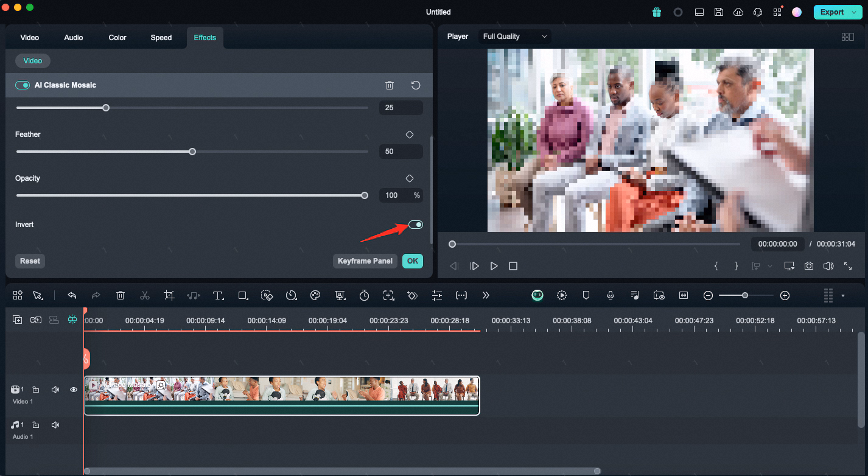Expand the audio meter dropdown arrow
The image size is (868, 476).
[x=843, y=296]
